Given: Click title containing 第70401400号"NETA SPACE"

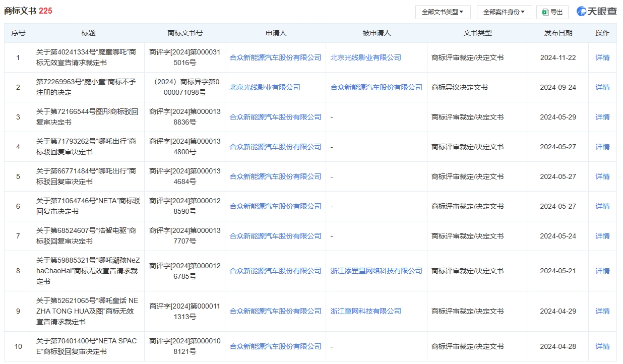Looking at the screenshot, I should point(87,346).
